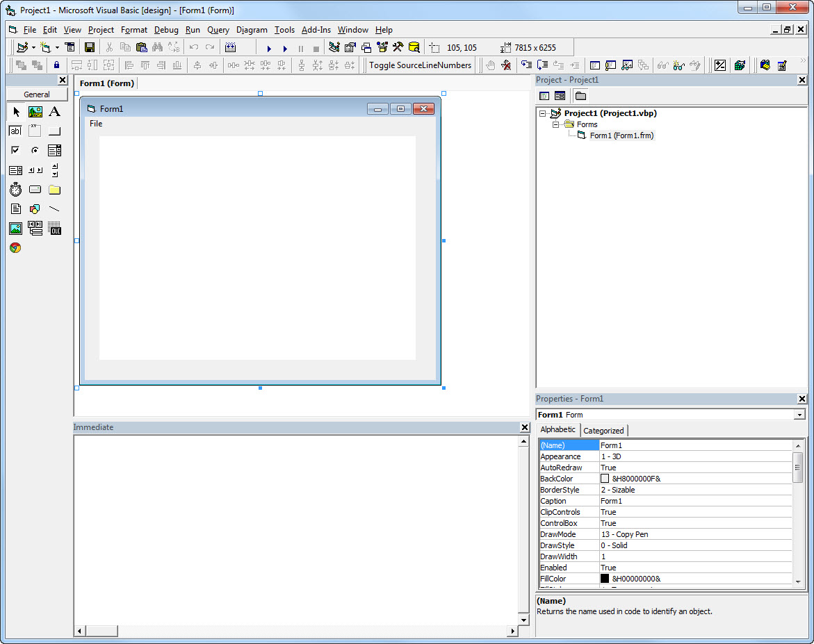Select the CommandButton control tool
Viewport: 814px width, 644px height.
click(54, 131)
